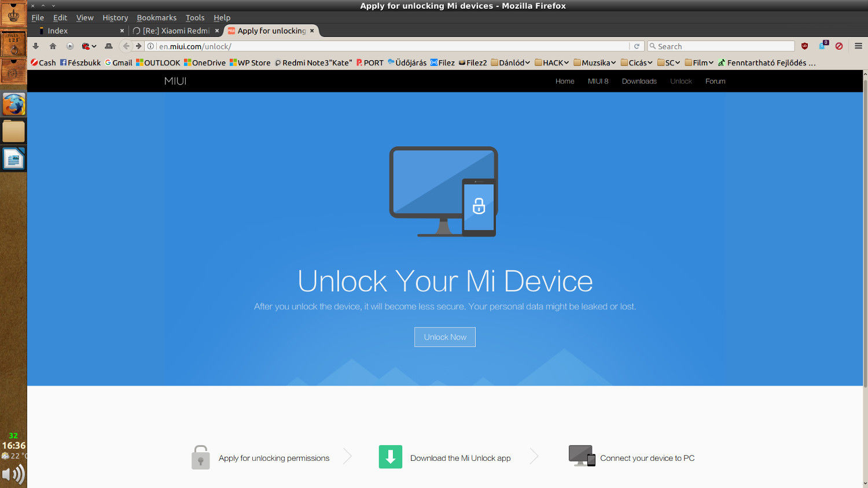868x488 pixels.
Task: Open the Filez2 bookmark
Action: click(x=473, y=62)
